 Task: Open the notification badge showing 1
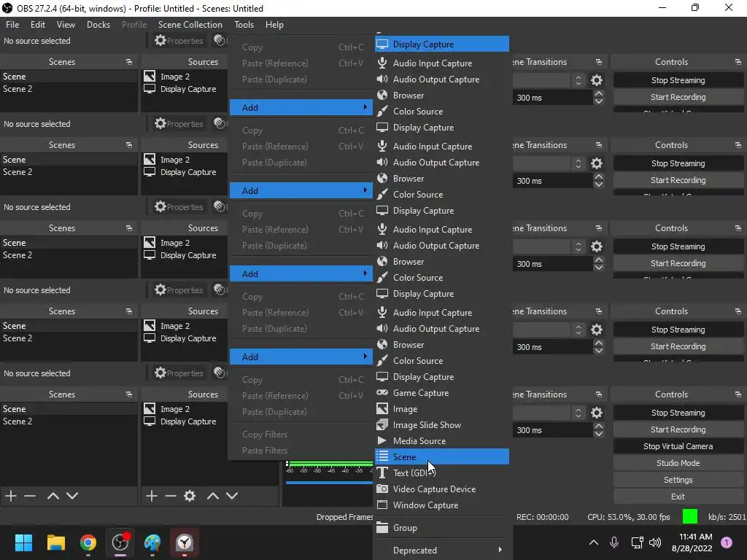[727, 542]
